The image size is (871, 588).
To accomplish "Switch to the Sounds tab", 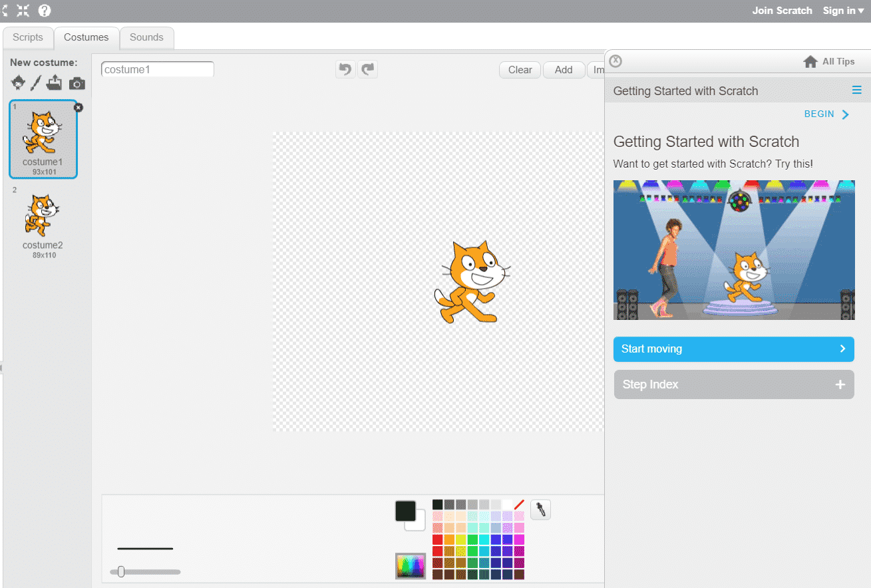I will tap(146, 37).
